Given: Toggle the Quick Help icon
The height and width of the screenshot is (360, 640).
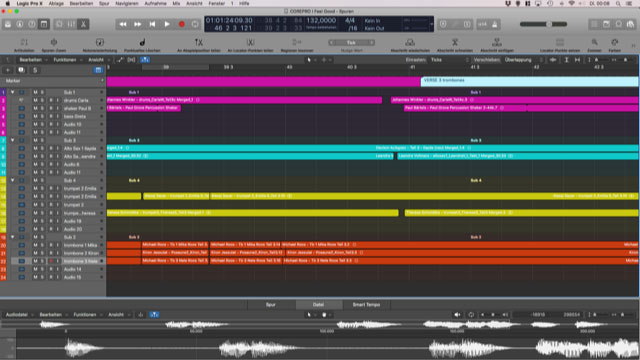Looking at the screenshot, I should tap(31, 24).
